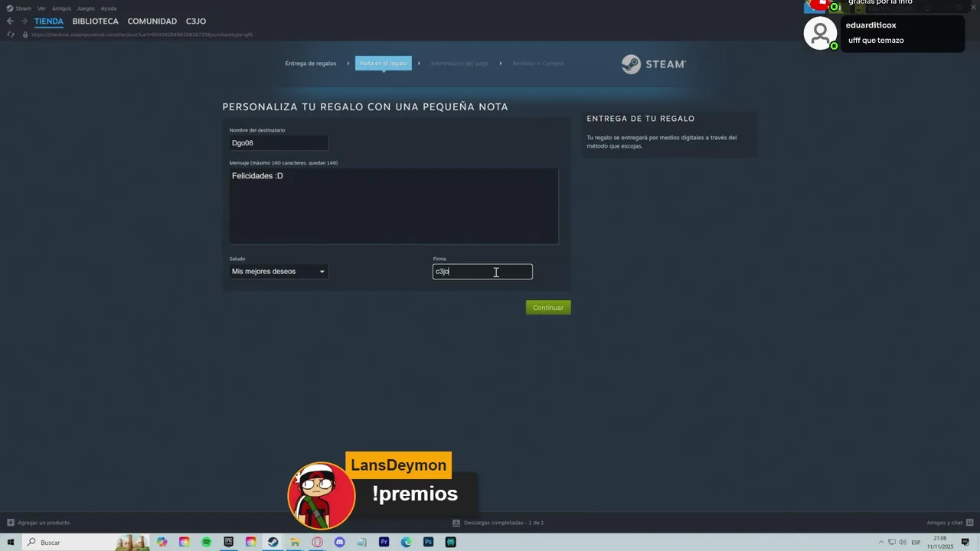Open the Saludo dropdown showing Mis mejores deseos

pyautogui.click(x=279, y=272)
